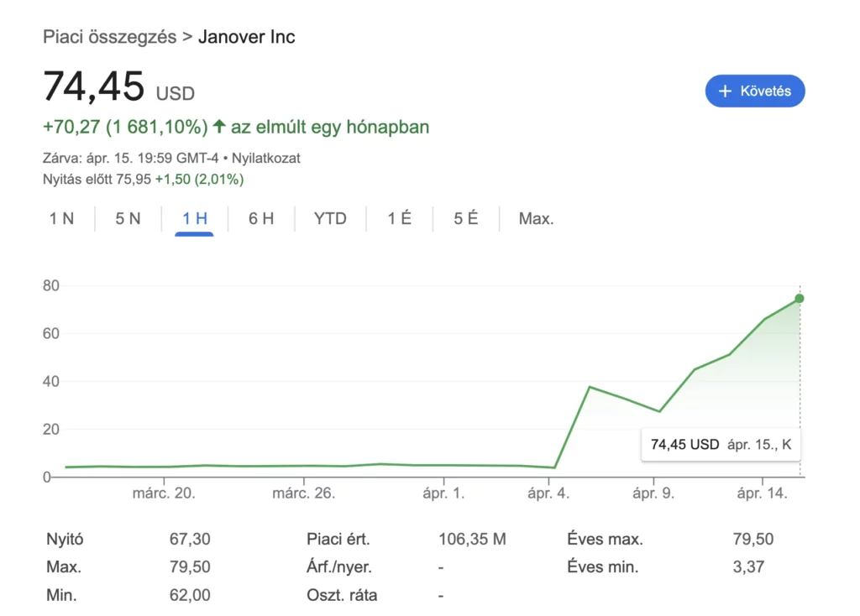Select the 1 N time range tab

pyautogui.click(x=61, y=219)
